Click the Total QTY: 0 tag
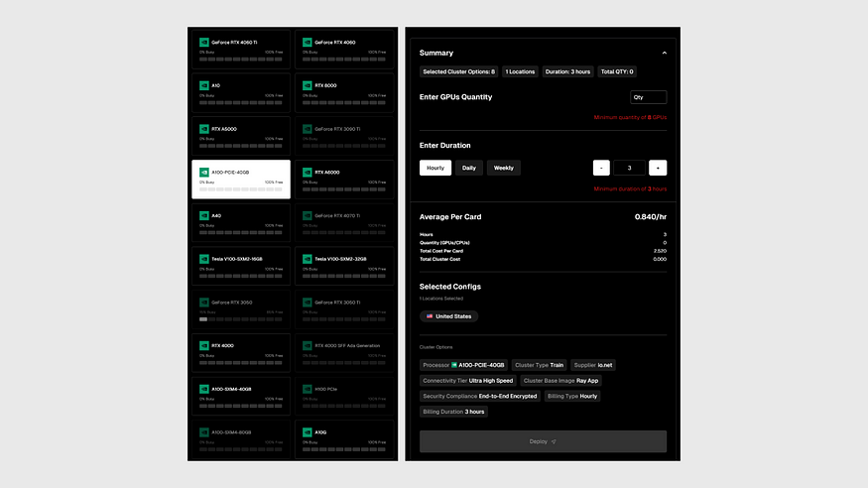868x488 pixels. tap(617, 72)
